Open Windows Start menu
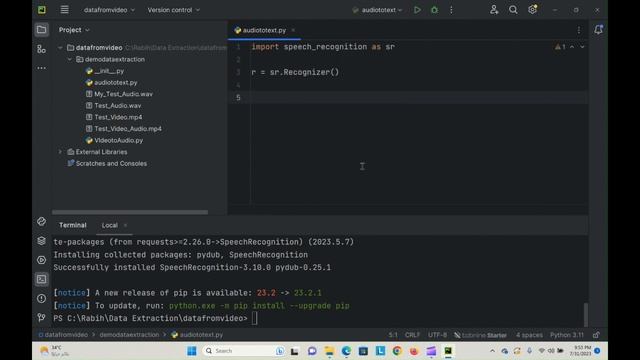This screenshot has width=640, height=360. tap(191, 351)
